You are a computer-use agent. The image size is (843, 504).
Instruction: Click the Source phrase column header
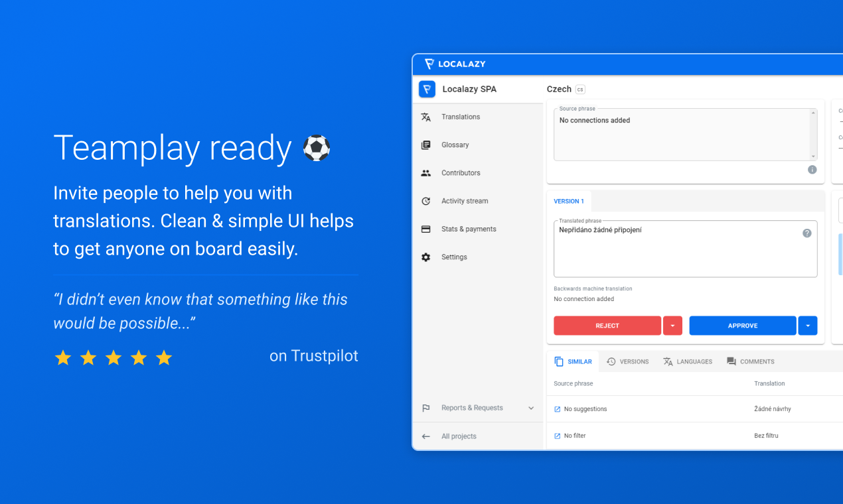click(574, 383)
